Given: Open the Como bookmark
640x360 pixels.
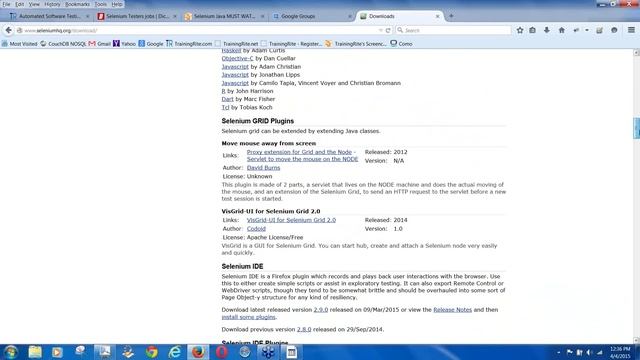Looking at the screenshot, I should (x=401, y=44).
